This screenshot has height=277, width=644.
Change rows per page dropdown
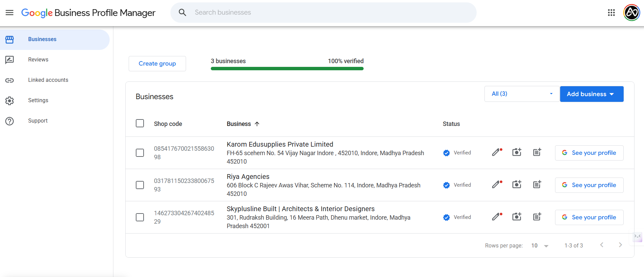[x=540, y=246]
